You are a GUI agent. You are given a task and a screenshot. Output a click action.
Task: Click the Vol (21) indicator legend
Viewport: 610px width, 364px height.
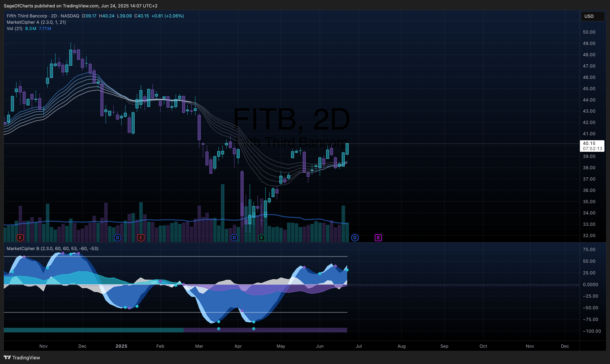[x=14, y=28]
